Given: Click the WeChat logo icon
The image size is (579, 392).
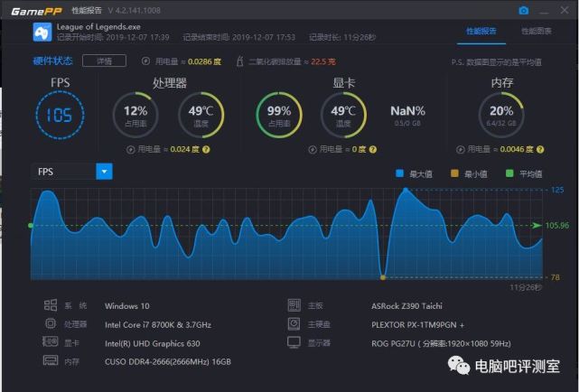Looking at the screenshot, I should tap(458, 366).
